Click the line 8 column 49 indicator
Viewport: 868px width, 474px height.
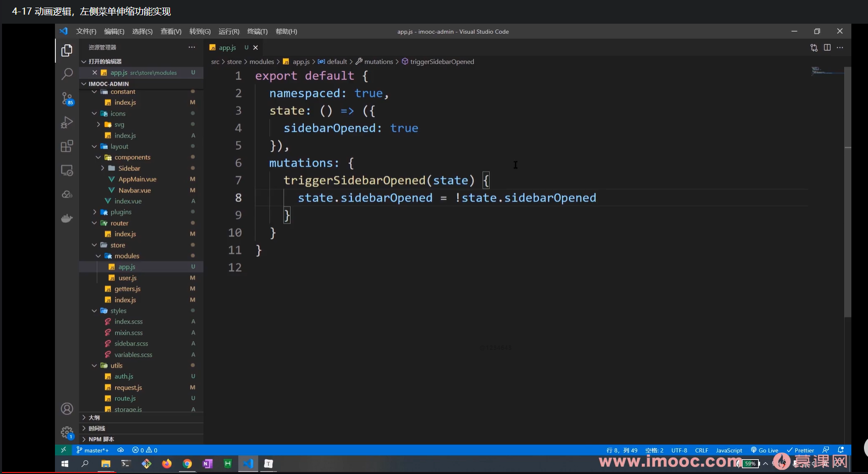coord(622,450)
